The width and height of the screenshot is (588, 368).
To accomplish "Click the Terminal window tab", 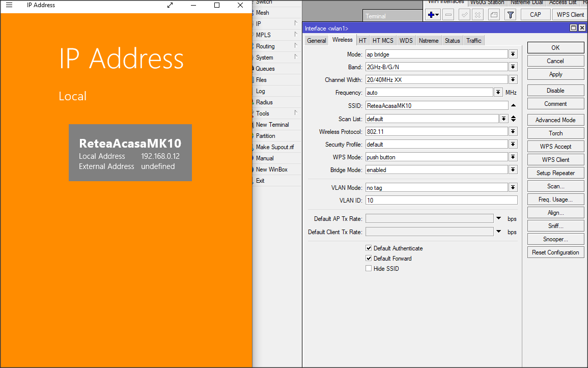I will (x=392, y=16).
